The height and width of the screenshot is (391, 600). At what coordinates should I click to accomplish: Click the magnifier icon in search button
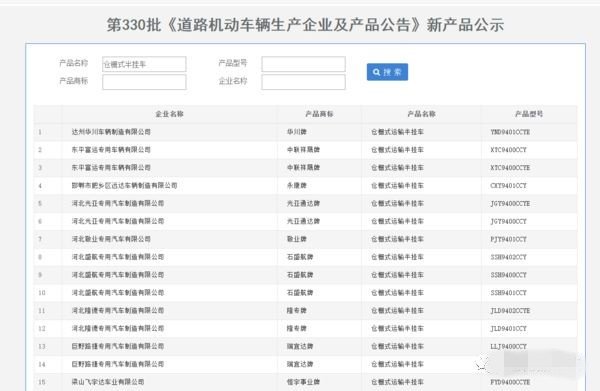coord(377,72)
